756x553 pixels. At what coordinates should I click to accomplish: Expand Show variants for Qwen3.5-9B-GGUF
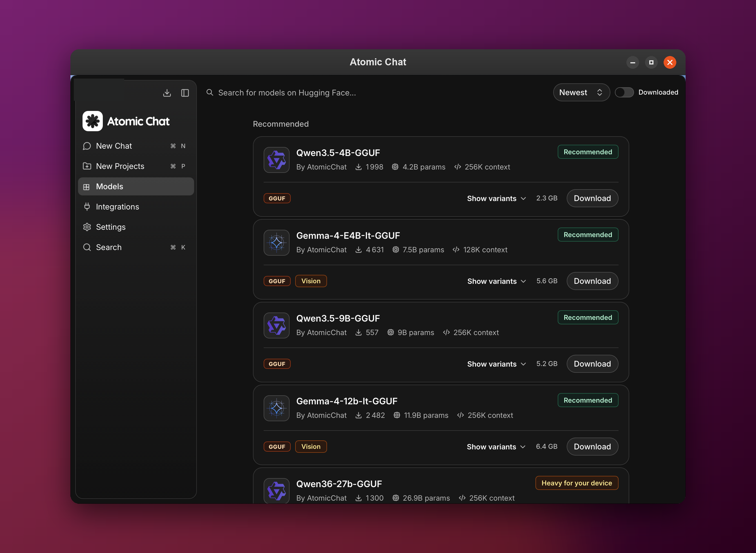tap(496, 364)
